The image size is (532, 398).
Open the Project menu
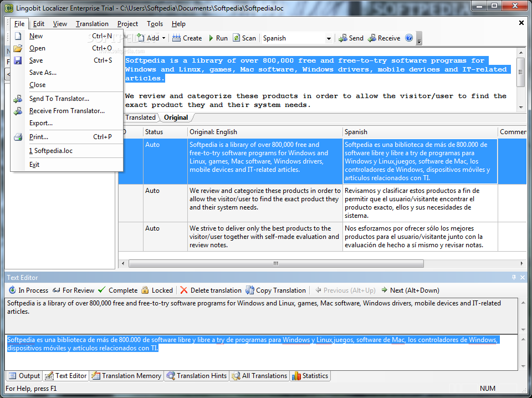[x=127, y=24]
